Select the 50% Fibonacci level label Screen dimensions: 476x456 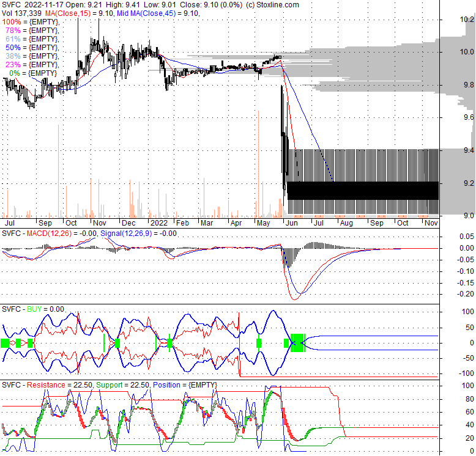pyautogui.click(x=31, y=47)
